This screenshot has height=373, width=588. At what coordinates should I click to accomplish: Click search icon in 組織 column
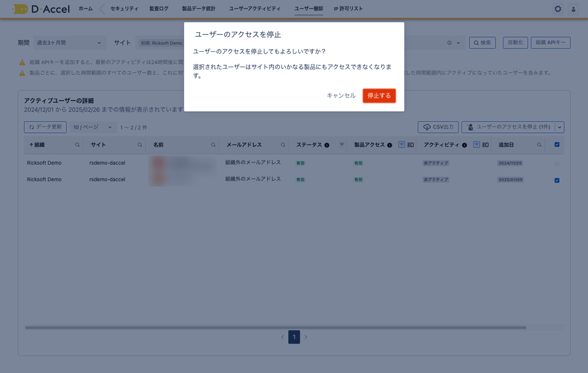(77, 145)
